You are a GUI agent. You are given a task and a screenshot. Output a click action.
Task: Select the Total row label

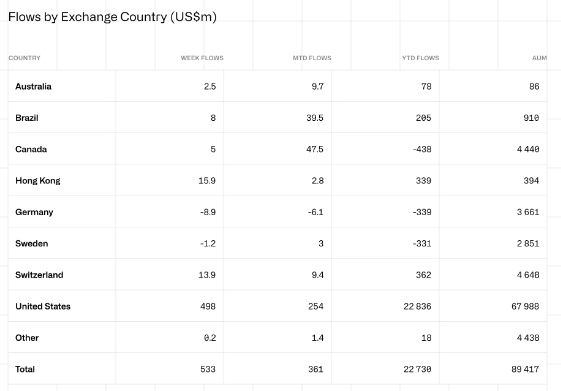tap(25, 369)
